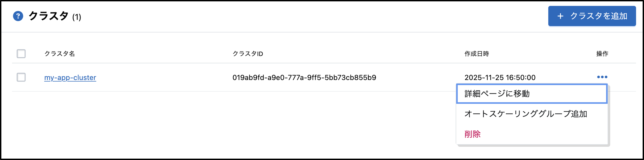Image resolution: width=644 pixels, height=160 pixels.
Task: Open the three-dot actions menu for my-app-cluster
Action: tap(602, 77)
